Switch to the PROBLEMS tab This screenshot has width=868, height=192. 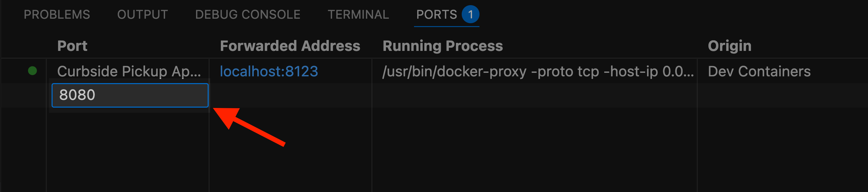(57, 14)
